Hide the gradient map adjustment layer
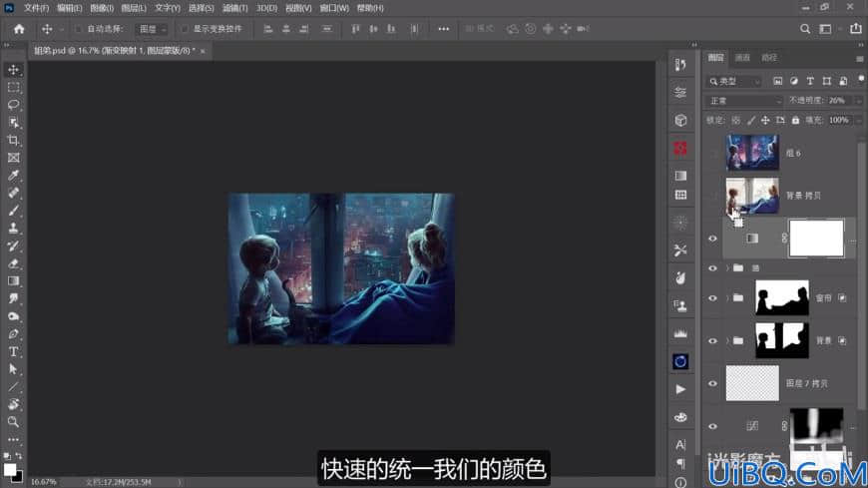 (x=712, y=239)
